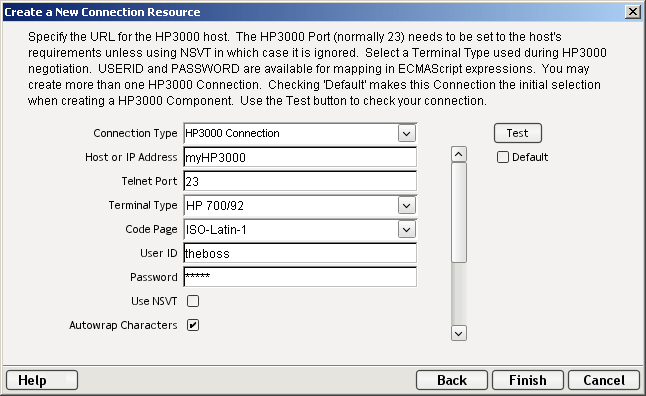The width and height of the screenshot is (646, 396).
Task: Click the scrollbar up arrow
Action: point(459,155)
